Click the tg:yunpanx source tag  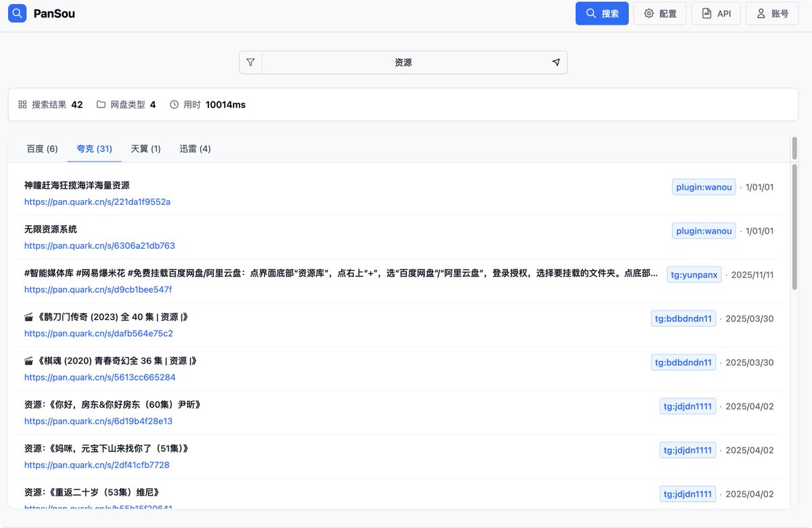pos(694,274)
